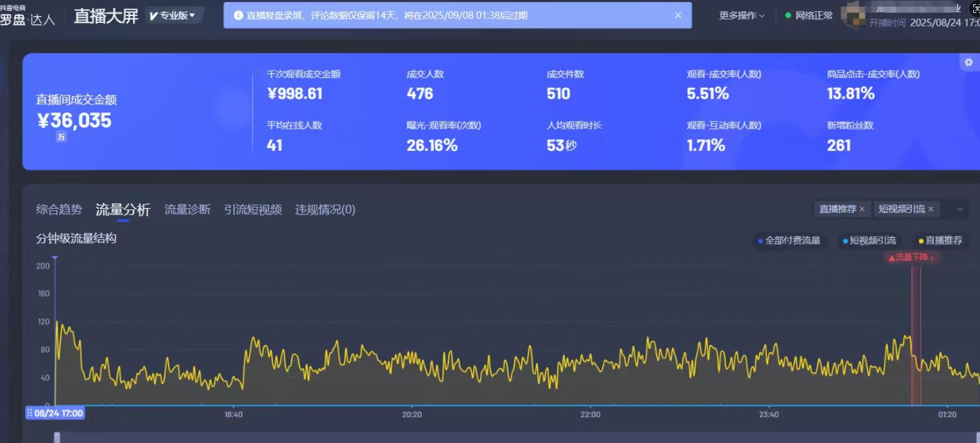Open the red 流量下降 alert marker
Image resolution: width=980 pixels, height=443 pixels.
pyautogui.click(x=911, y=258)
